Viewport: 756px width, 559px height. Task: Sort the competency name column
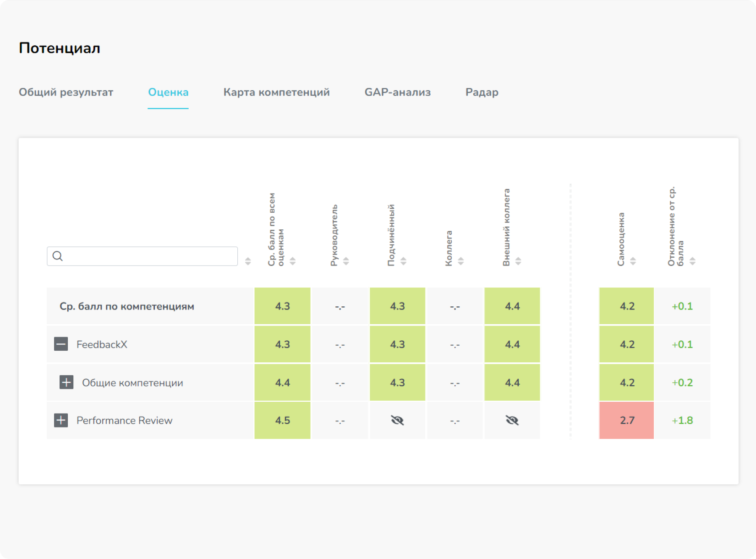coord(248,261)
